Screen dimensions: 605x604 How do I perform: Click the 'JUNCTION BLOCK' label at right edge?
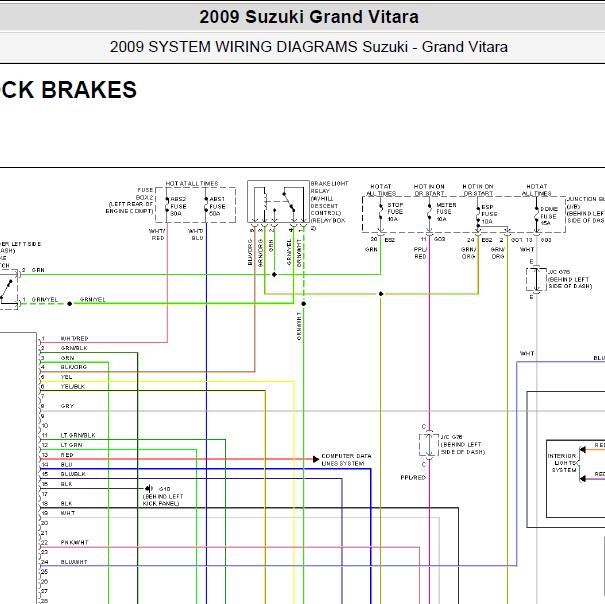pos(586,199)
